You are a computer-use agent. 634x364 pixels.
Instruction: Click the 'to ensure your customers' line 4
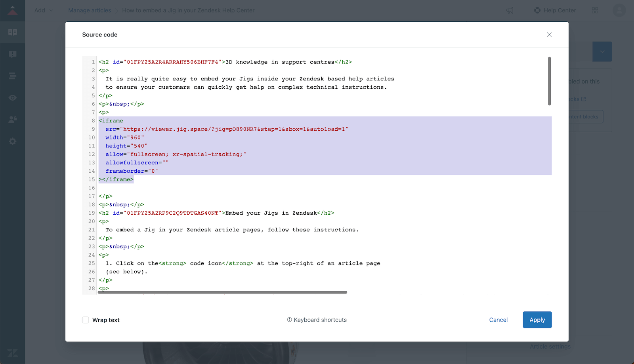[246, 87]
